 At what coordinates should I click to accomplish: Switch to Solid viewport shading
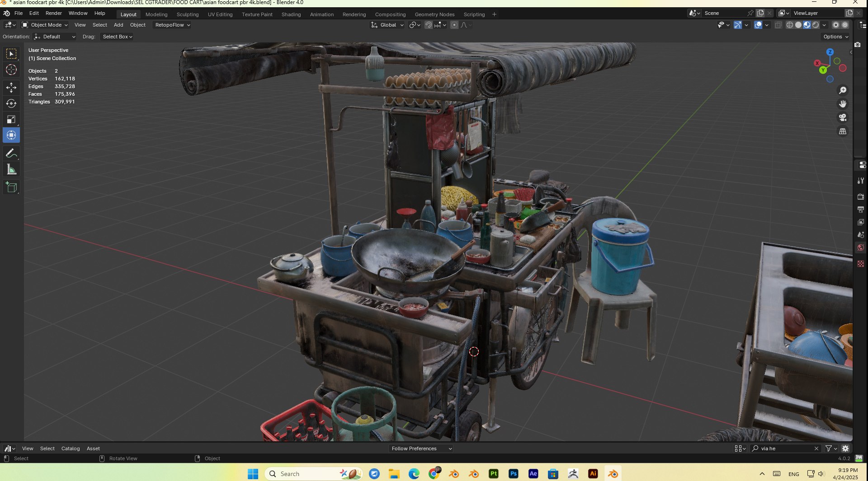pyautogui.click(x=798, y=25)
